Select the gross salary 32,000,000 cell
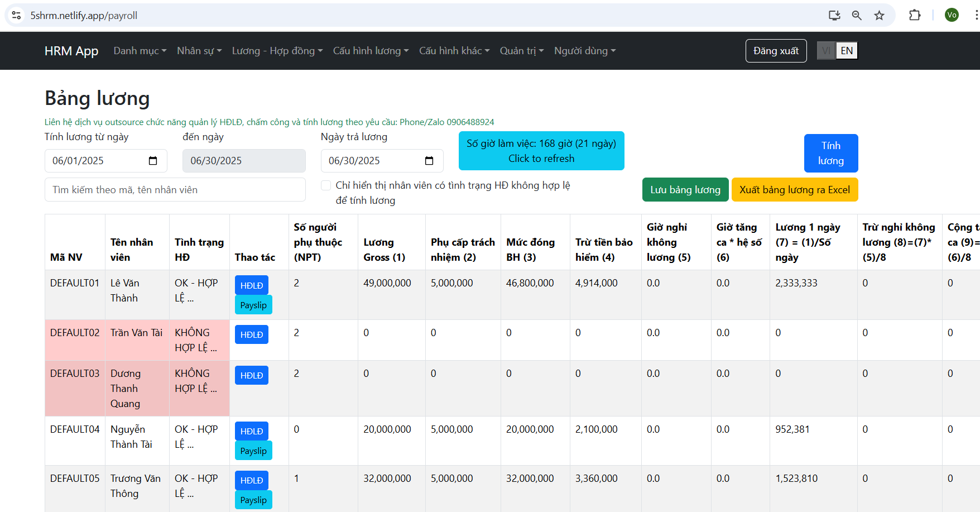This screenshot has width=980, height=512. (x=391, y=489)
